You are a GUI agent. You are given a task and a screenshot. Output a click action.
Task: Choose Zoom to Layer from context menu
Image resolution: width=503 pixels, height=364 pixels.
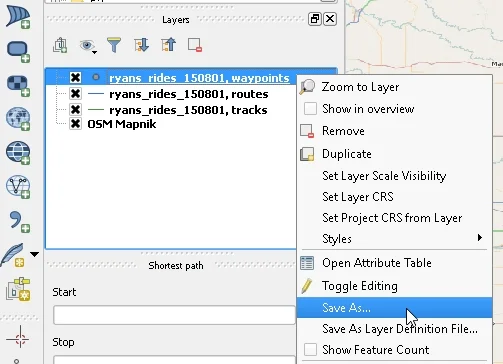pyautogui.click(x=395, y=87)
